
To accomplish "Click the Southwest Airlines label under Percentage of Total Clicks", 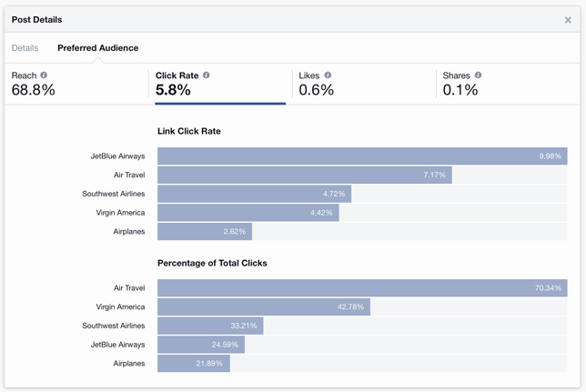I will [x=114, y=326].
